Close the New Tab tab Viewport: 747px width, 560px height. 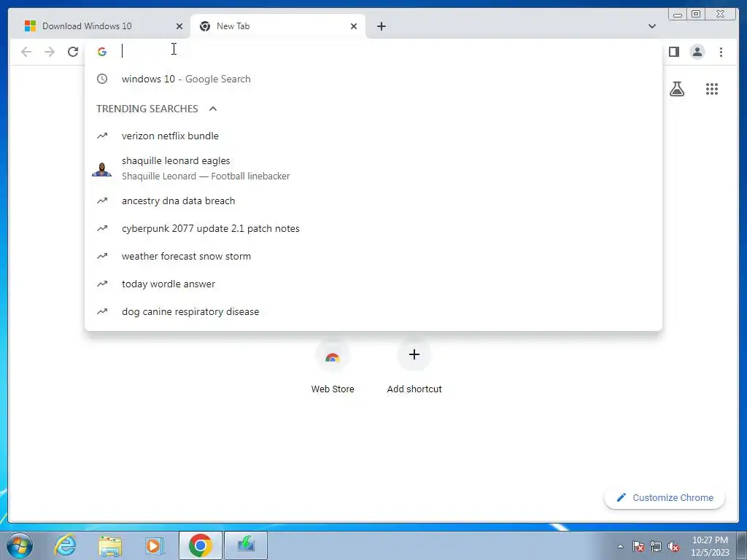tap(354, 26)
